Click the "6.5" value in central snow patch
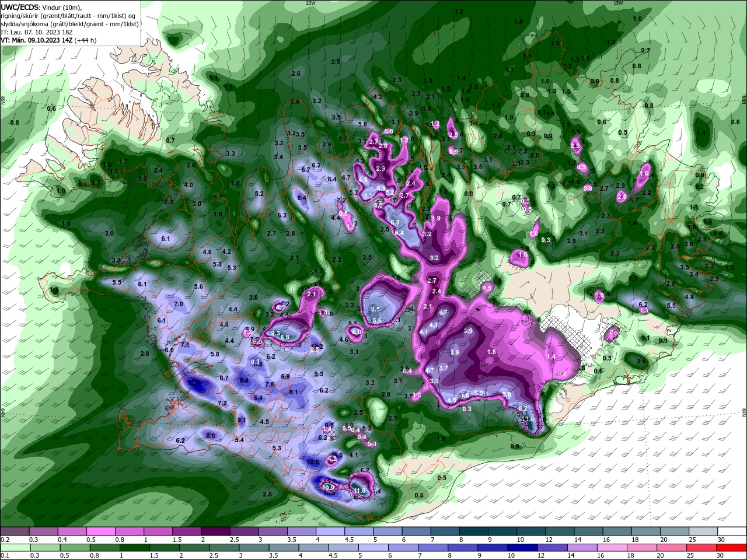Viewport: 747px width, 560px height. click(375, 309)
